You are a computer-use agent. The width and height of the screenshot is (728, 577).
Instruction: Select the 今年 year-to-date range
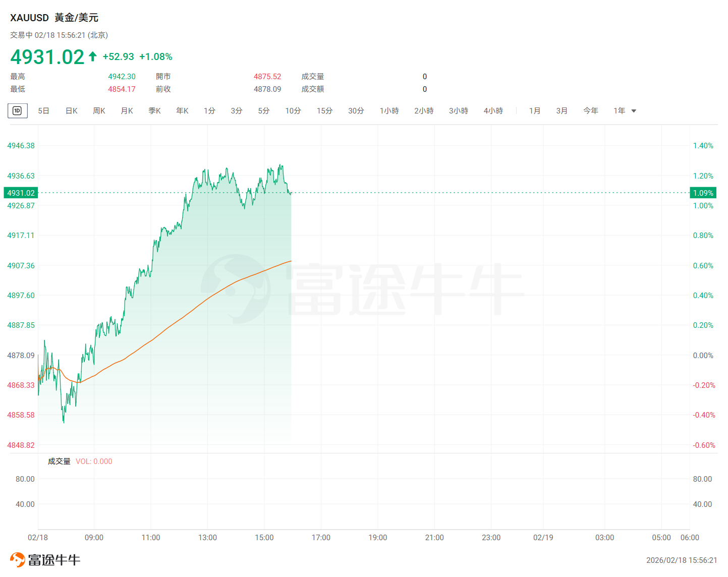click(x=590, y=111)
